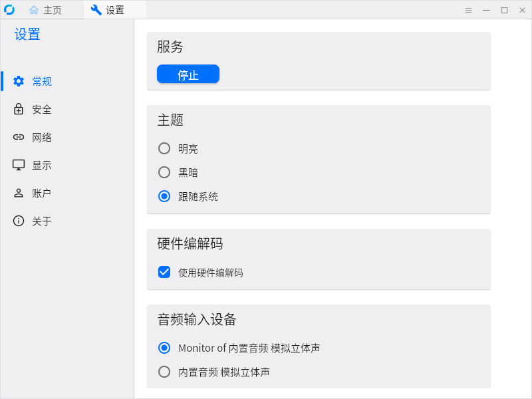Open the hamburger menu in title bar
Screen dimensions: 532x399
tap(468, 10)
